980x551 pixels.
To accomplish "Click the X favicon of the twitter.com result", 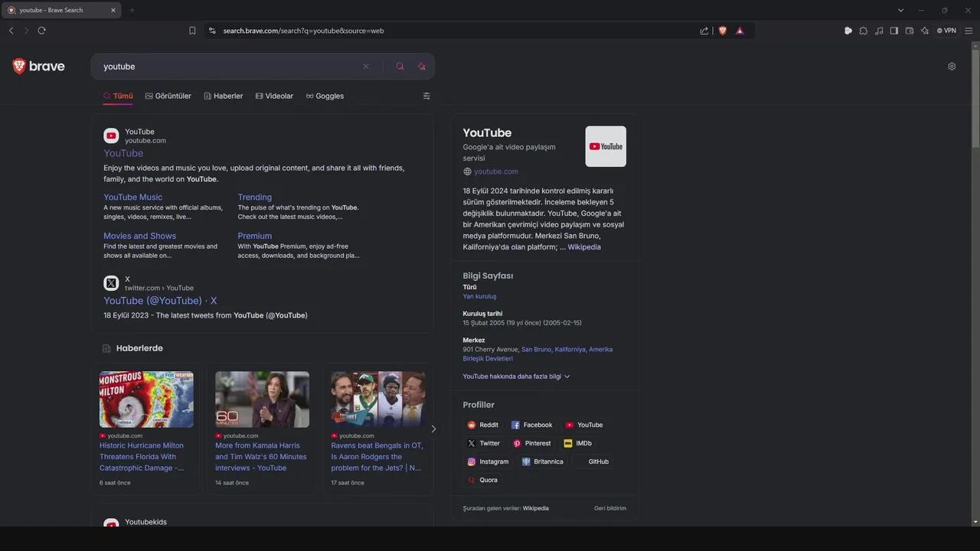I will [111, 283].
